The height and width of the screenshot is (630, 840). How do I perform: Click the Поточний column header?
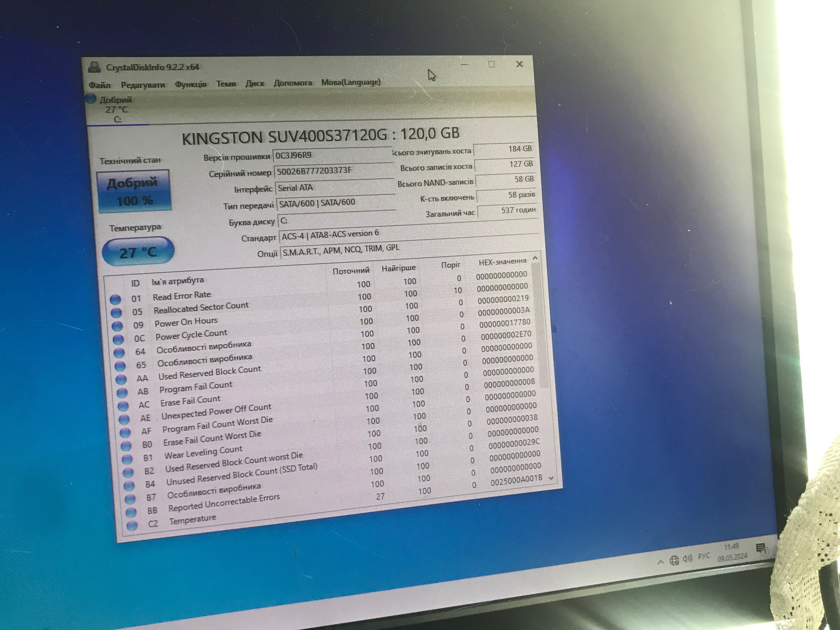(351, 271)
